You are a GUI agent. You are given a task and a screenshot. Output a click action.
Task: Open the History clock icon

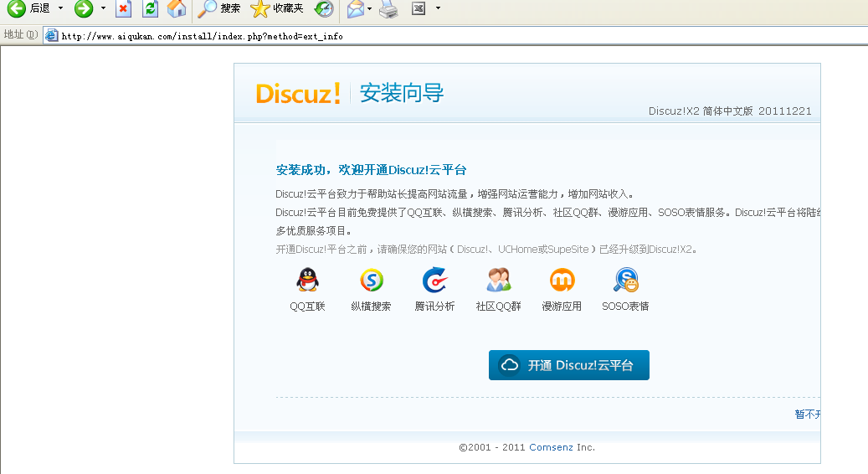pyautogui.click(x=324, y=8)
